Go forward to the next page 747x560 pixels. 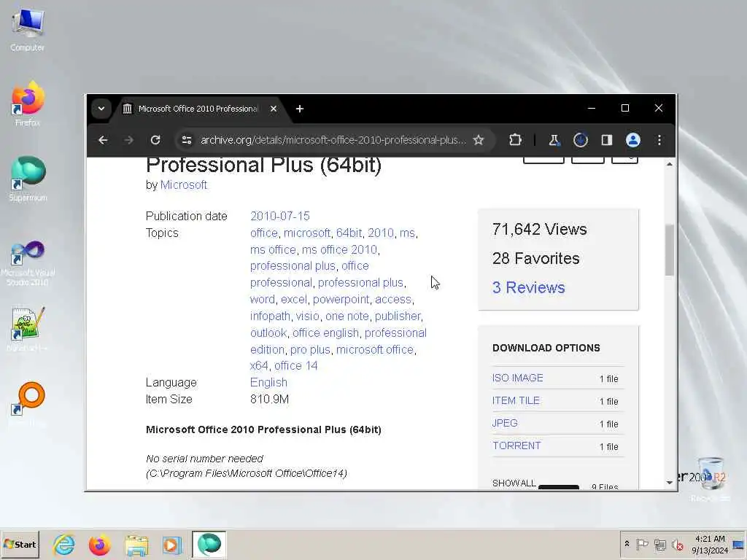coord(129,140)
